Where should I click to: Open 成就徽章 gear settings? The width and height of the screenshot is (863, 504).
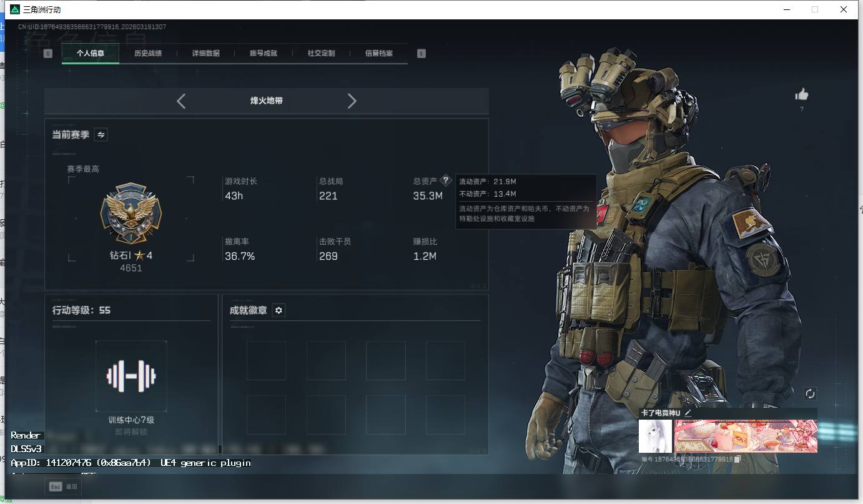[x=279, y=310]
